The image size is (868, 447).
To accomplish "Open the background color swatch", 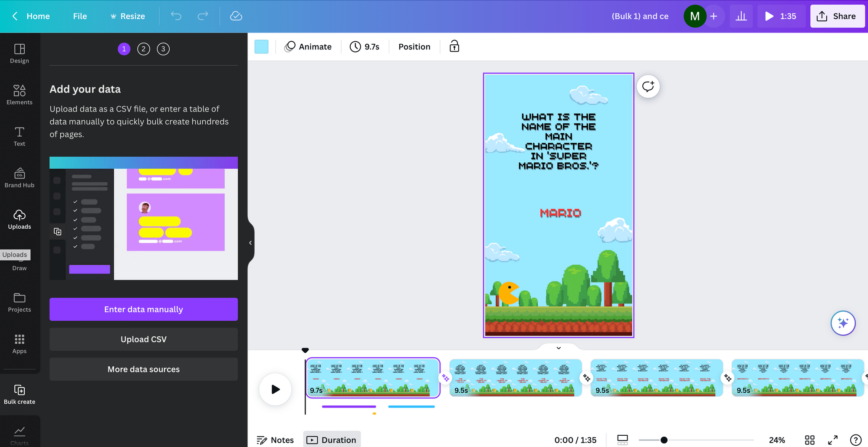I will coord(261,46).
